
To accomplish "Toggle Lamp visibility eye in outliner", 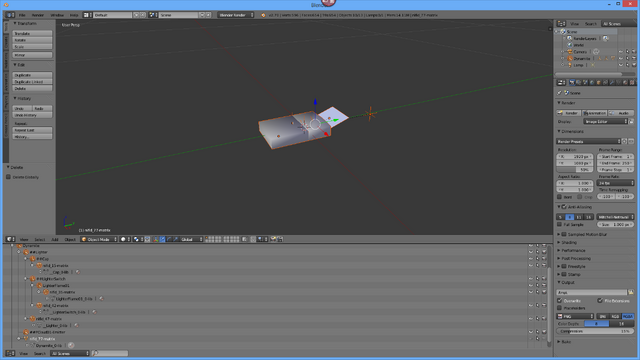I will coord(621,65).
